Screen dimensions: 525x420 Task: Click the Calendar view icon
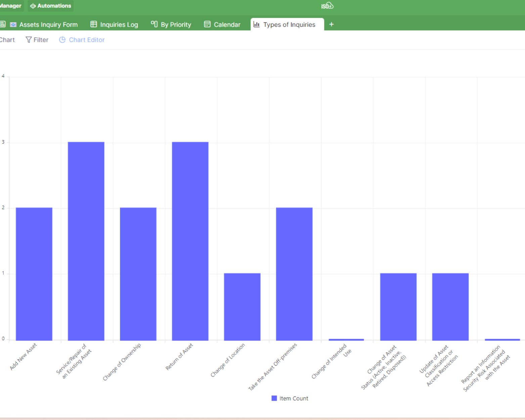(207, 24)
